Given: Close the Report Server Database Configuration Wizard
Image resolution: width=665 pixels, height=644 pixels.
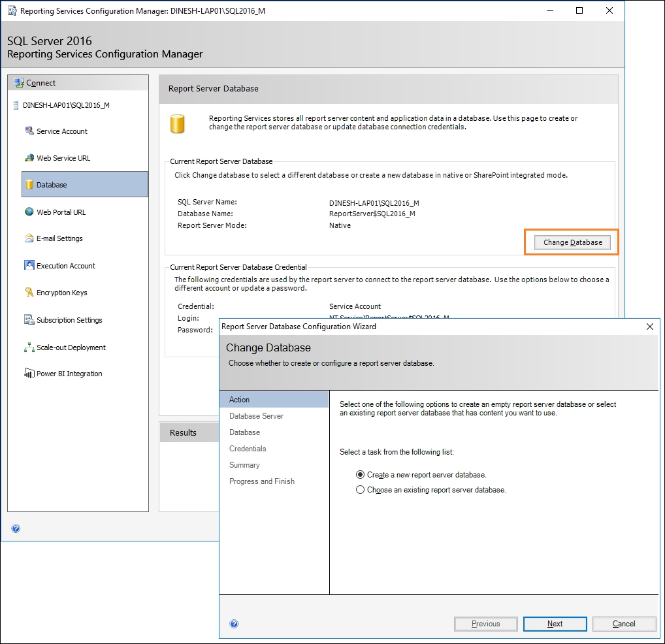Looking at the screenshot, I should (x=650, y=327).
